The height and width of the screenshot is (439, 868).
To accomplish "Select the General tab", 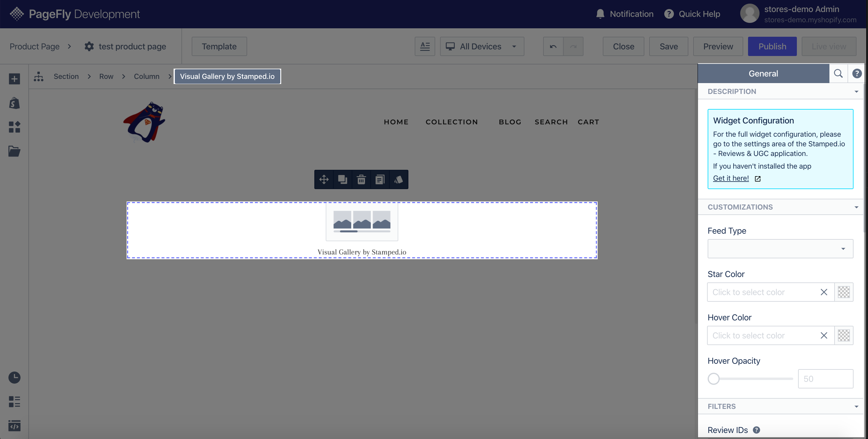I will pos(763,73).
